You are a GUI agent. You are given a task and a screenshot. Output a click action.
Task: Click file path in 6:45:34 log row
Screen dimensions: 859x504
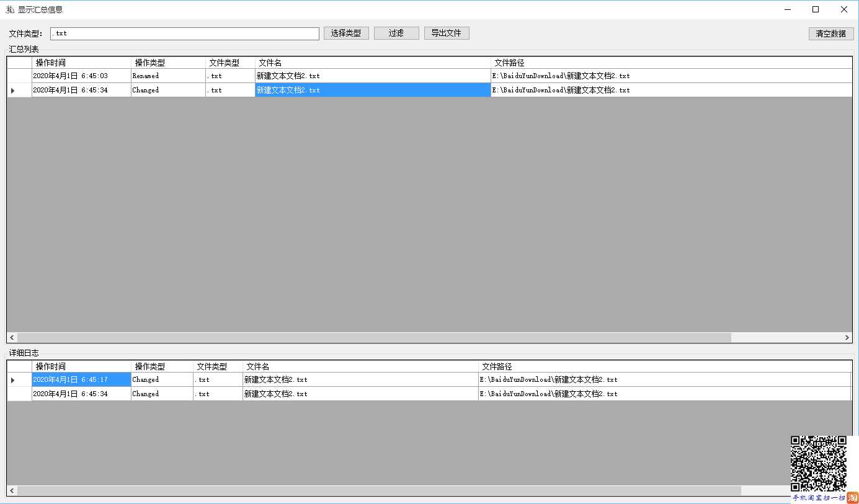pyautogui.click(x=665, y=394)
